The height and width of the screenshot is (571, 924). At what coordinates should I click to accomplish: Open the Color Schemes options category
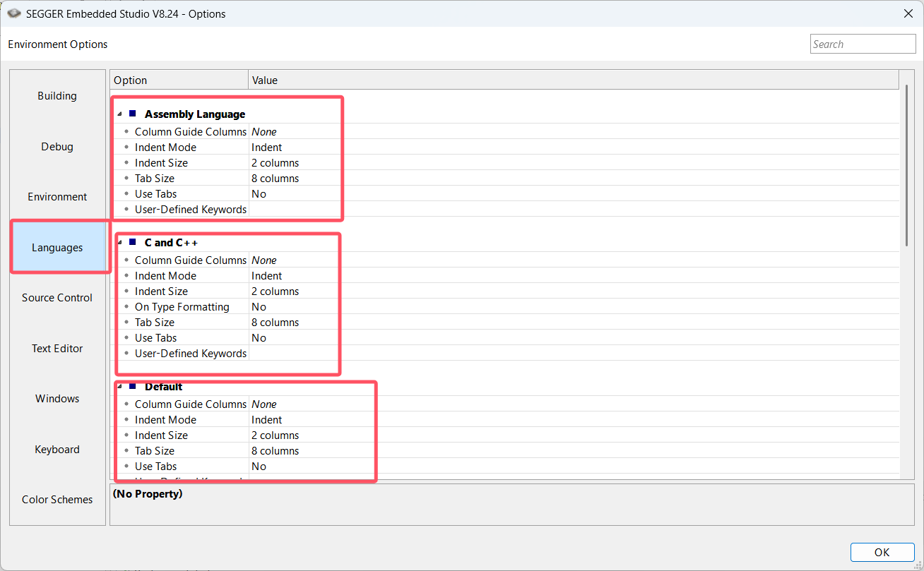click(x=57, y=500)
